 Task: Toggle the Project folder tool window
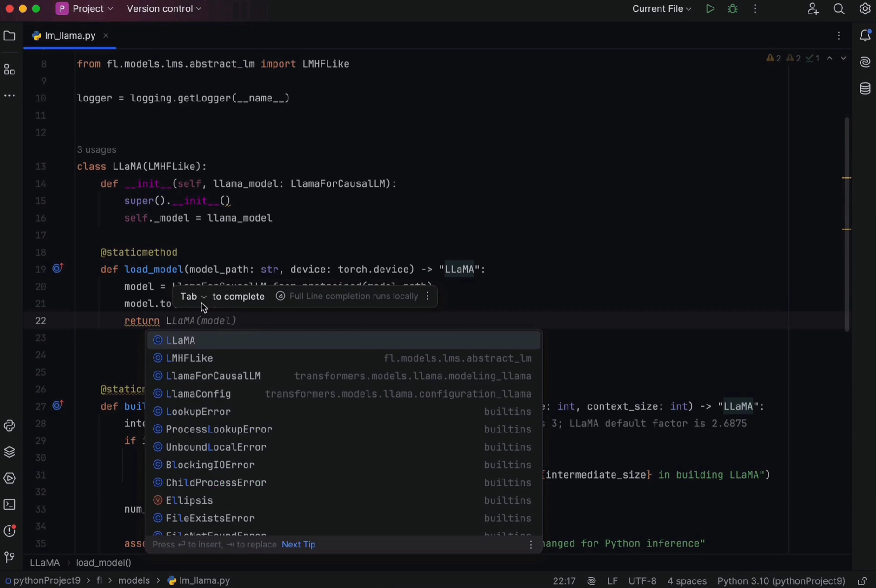[x=9, y=35]
